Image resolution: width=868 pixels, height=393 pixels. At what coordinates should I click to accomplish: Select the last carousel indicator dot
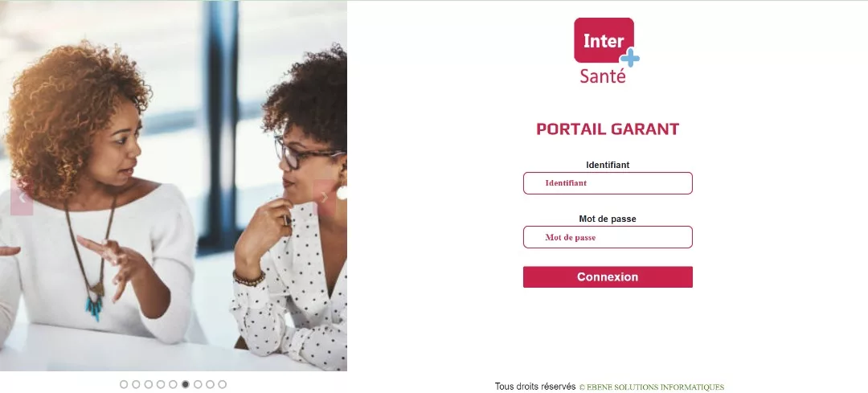click(222, 384)
